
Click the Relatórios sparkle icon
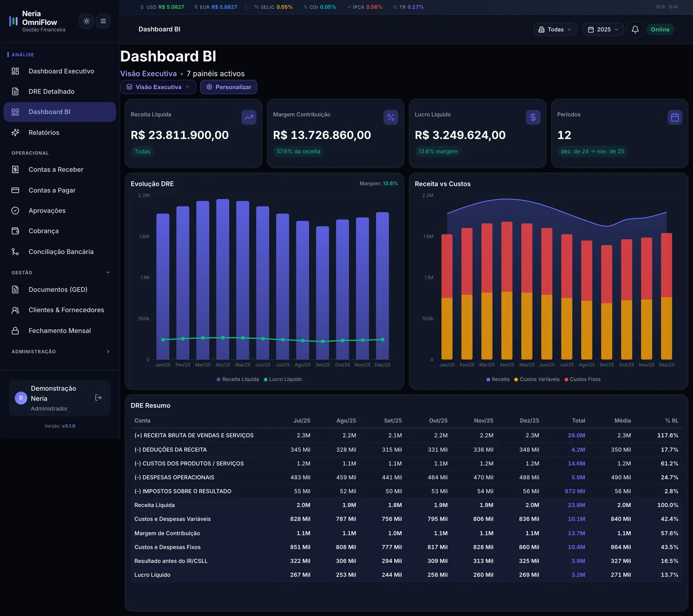(15, 133)
